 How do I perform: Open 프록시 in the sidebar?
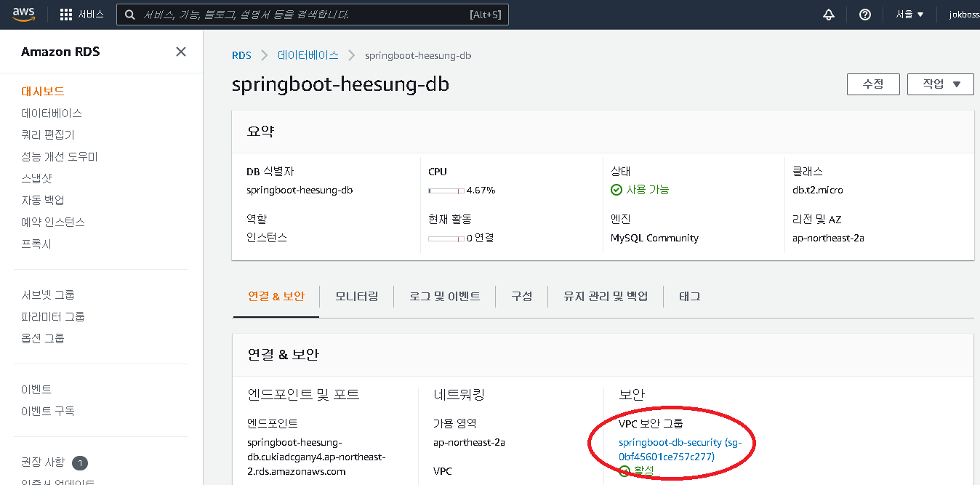36,244
